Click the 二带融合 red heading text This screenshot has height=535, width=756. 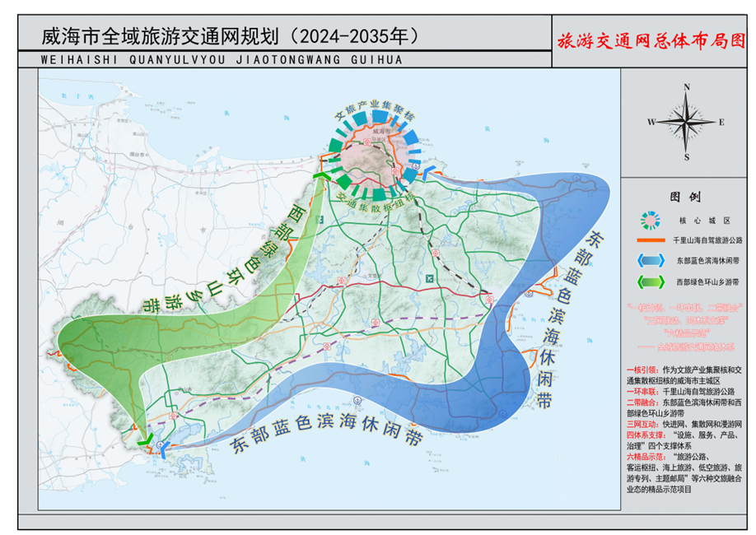point(642,402)
